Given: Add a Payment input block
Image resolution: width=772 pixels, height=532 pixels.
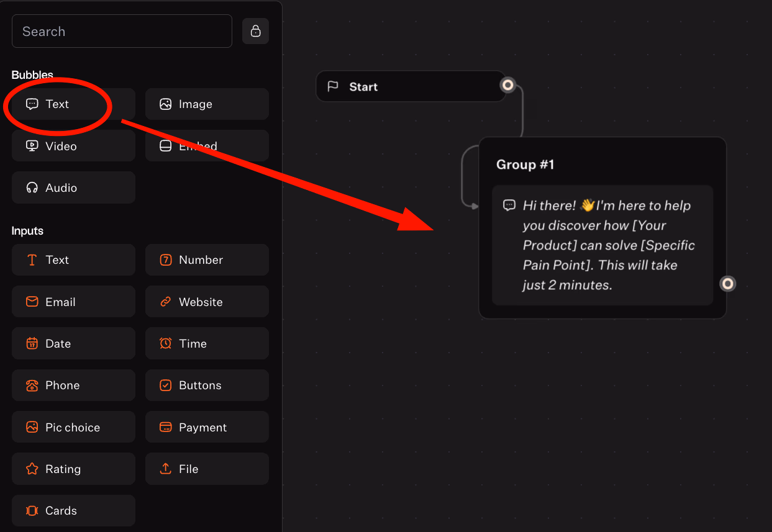Looking at the screenshot, I should pyautogui.click(x=207, y=426).
